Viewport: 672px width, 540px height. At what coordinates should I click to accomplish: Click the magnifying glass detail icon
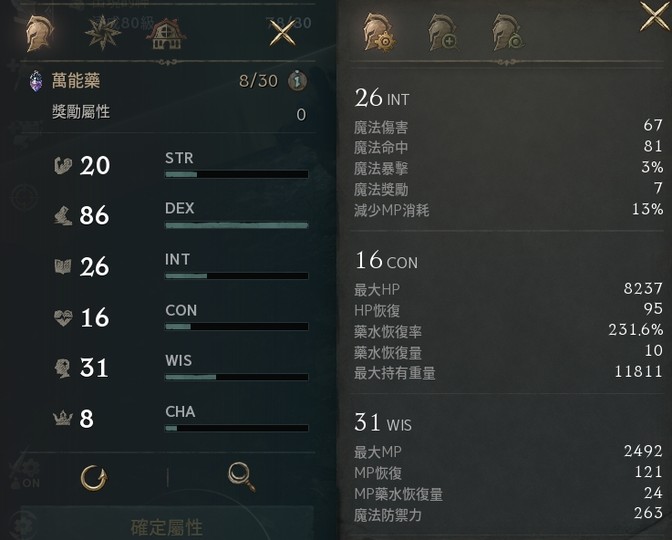240,475
